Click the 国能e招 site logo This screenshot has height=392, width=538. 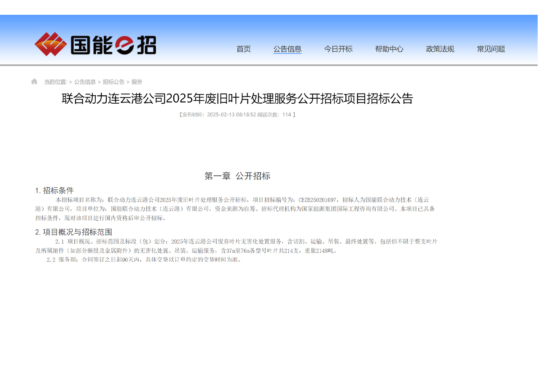click(95, 44)
